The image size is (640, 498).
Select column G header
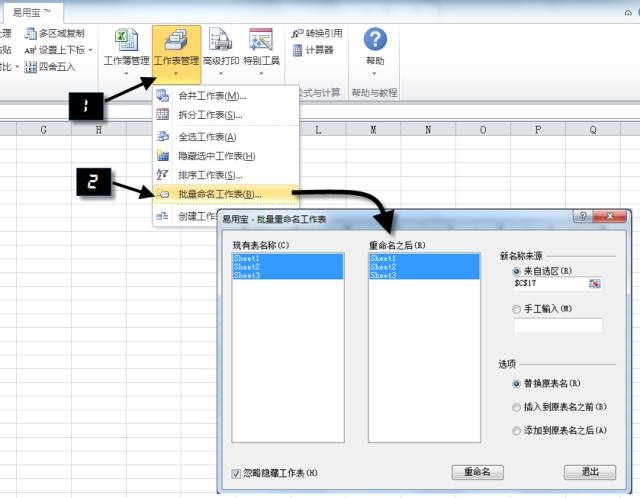pyautogui.click(x=44, y=130)
